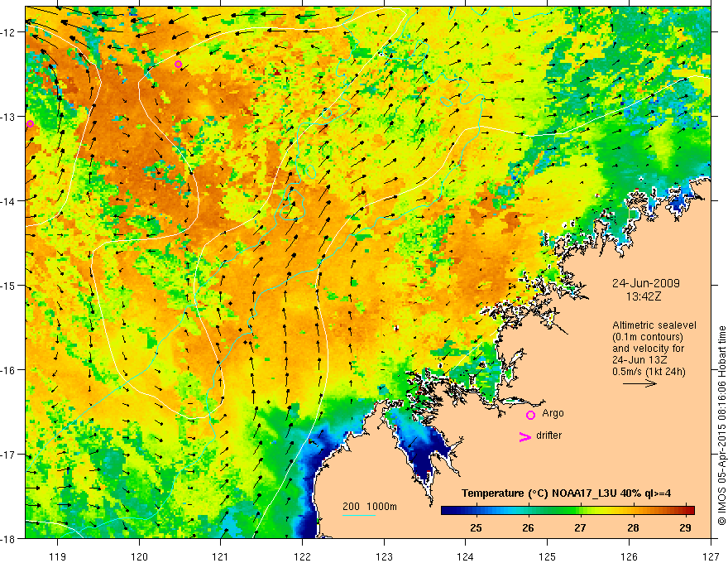The image size is (728, 563).
Task: Click the longitude axis label "121"
Action: [x=220, y=556]
